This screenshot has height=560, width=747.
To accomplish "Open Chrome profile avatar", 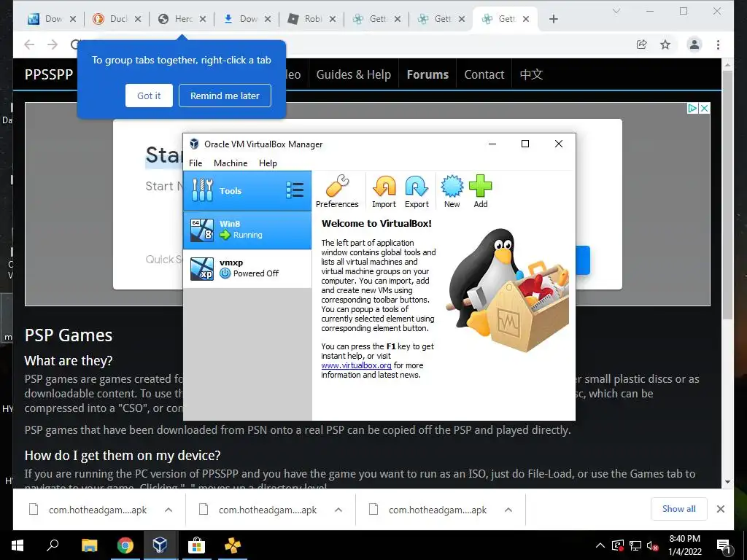I will tap(694, 44).
